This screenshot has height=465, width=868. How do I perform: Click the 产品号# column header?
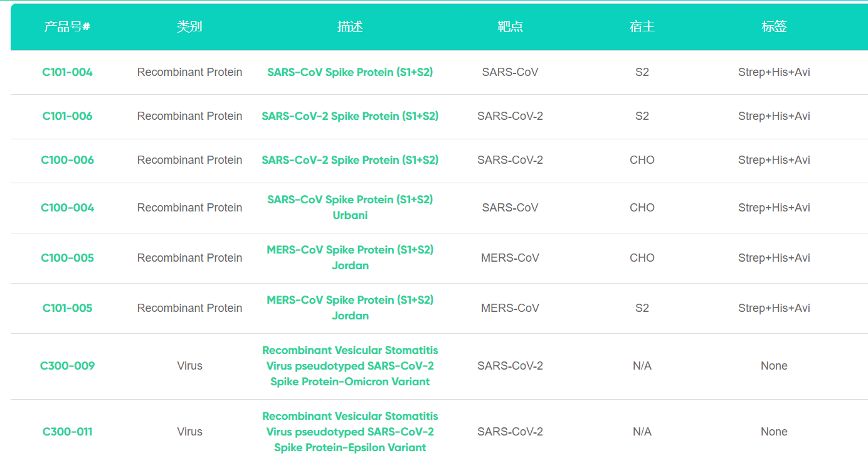(x=67, y=27)
